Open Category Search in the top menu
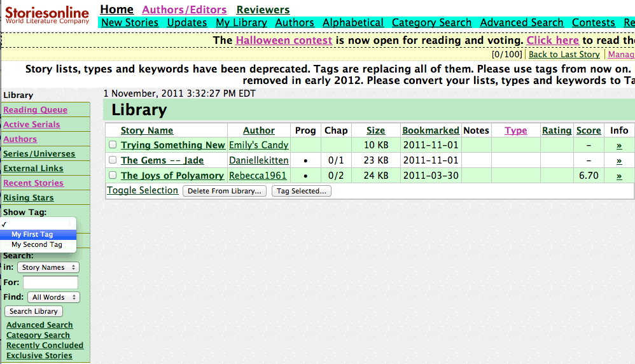 coord(431,23)
